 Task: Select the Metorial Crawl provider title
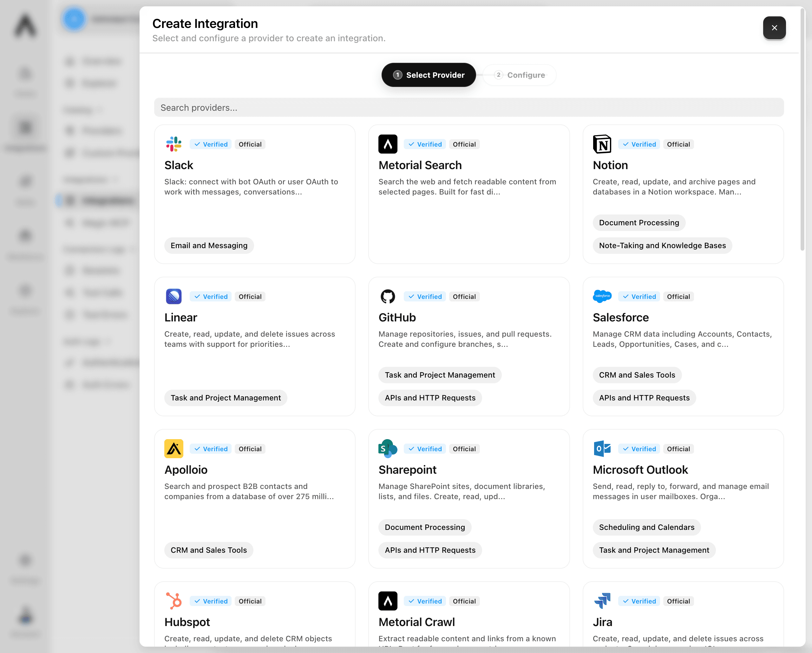416,622
